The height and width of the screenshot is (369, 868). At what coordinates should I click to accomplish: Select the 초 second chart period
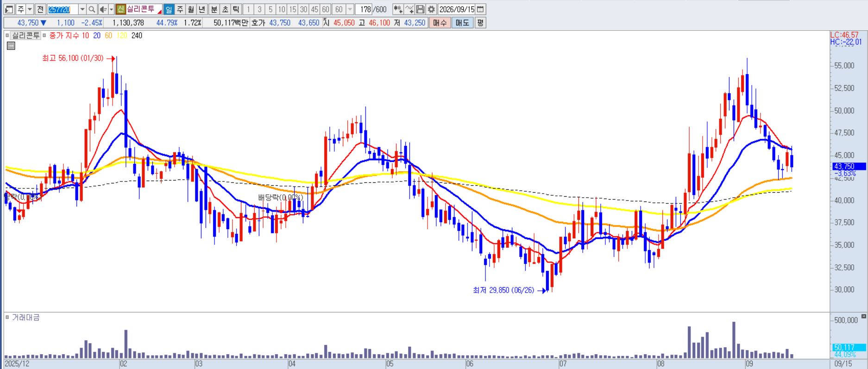click(x=225, y=9)
